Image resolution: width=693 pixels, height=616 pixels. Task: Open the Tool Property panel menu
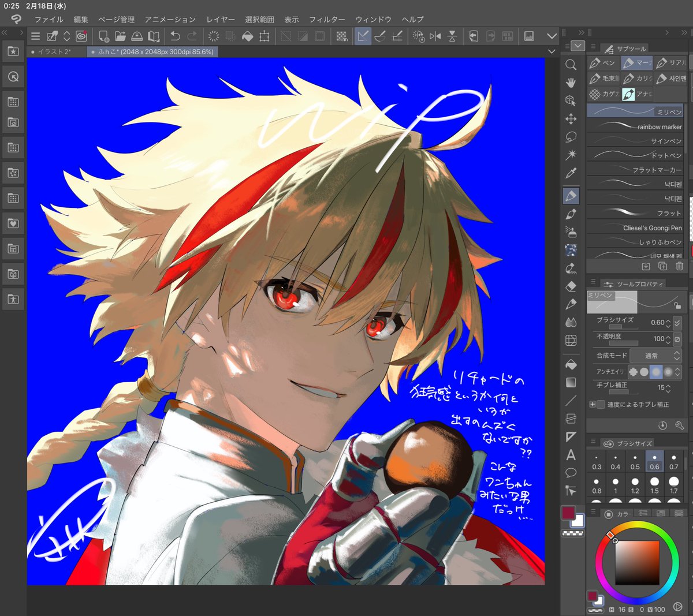[x=593, y=281]
